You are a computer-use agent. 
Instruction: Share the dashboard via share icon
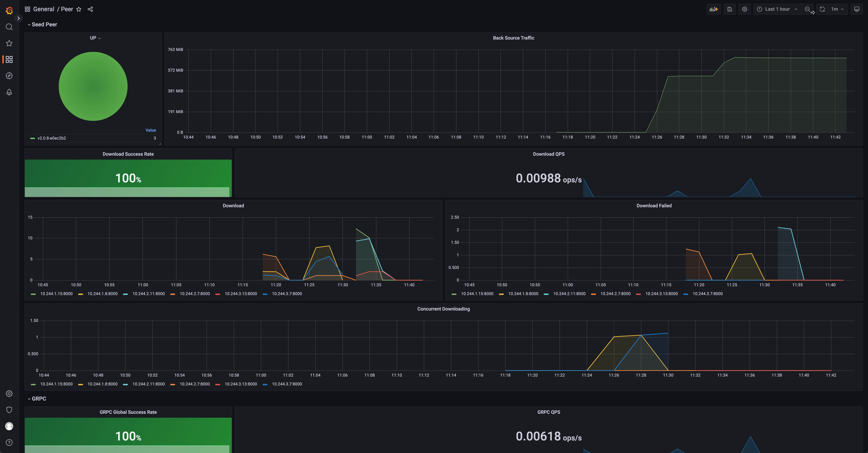click(90, 9)
